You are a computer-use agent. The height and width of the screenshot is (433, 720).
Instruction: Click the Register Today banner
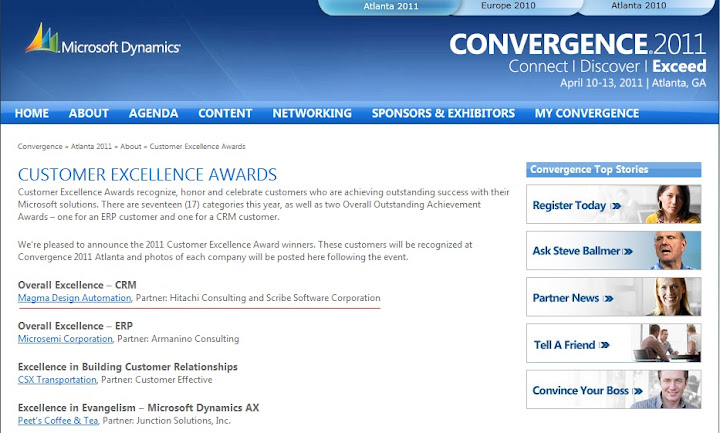[x=613, y=204]
